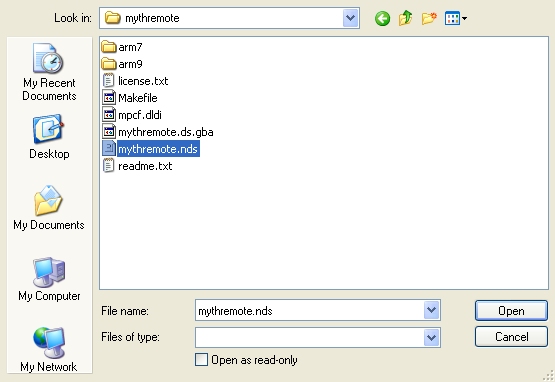This screenshot has width=555, height=382.
Task: Select the arm9 folder name
Action: [130, 64]
